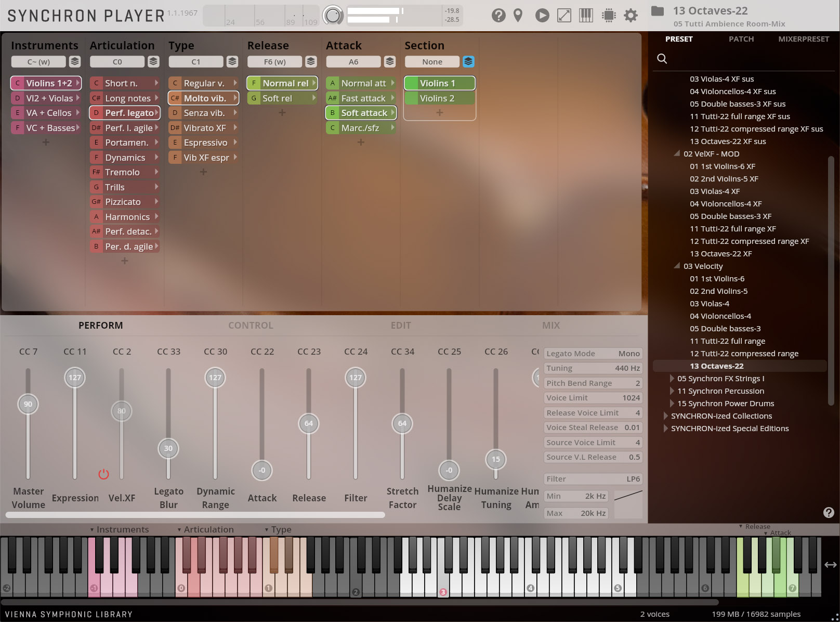Screen dimensions: 840x622
Task: Select the Vl2 + Violas instrument slot
Action: pos(46,98)
